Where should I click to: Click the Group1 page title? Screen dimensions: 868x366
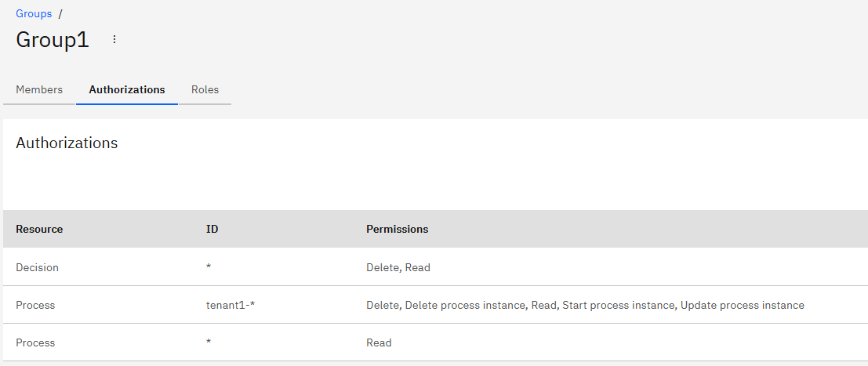tap(53, 40)
